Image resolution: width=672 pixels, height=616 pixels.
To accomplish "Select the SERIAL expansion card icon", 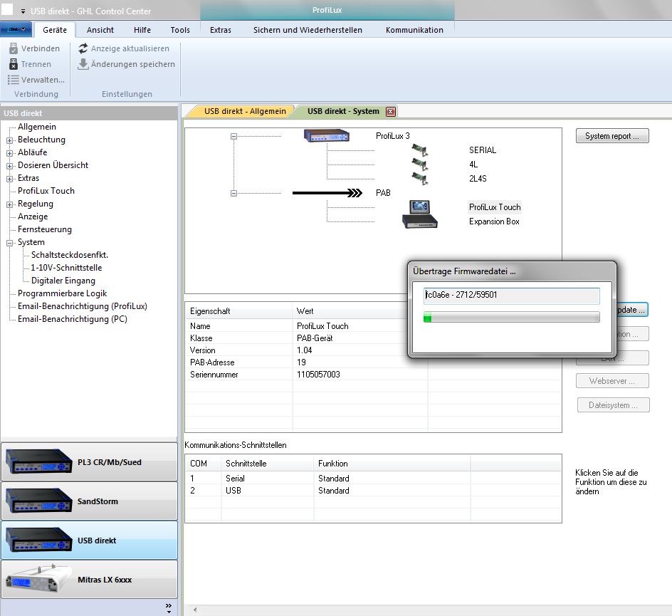I will tap(420, 150).
